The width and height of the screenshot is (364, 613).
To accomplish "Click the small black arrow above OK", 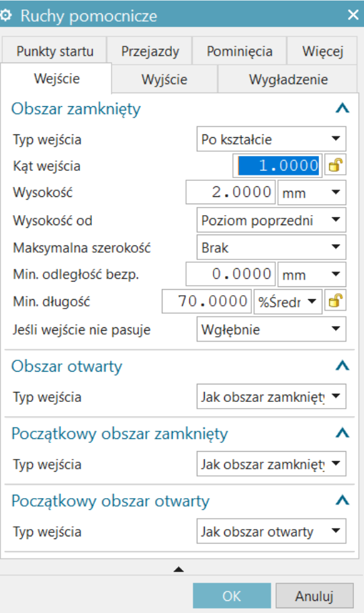I will click(179, 569).
